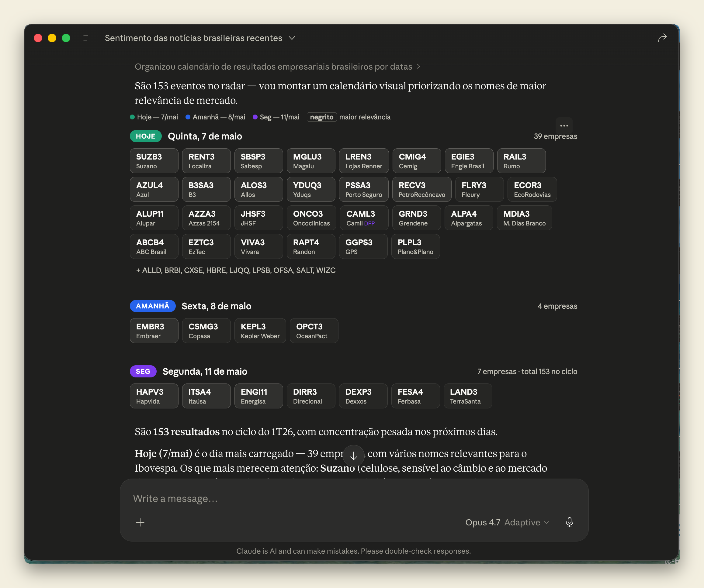Click '7 empresas · total 153 no ciclo' text
The width and height of the screenshot is (704, 588).
[527, 372]
